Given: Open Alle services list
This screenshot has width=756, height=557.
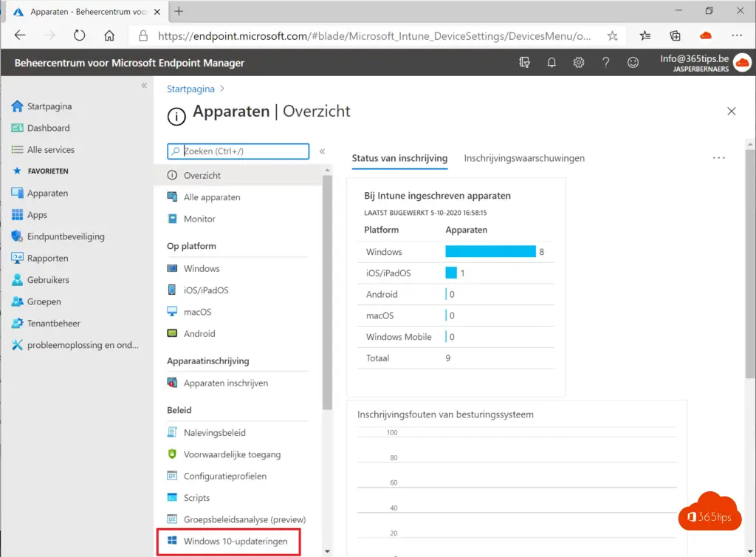Looking at the screenshot, I should (x=51, y=149).
